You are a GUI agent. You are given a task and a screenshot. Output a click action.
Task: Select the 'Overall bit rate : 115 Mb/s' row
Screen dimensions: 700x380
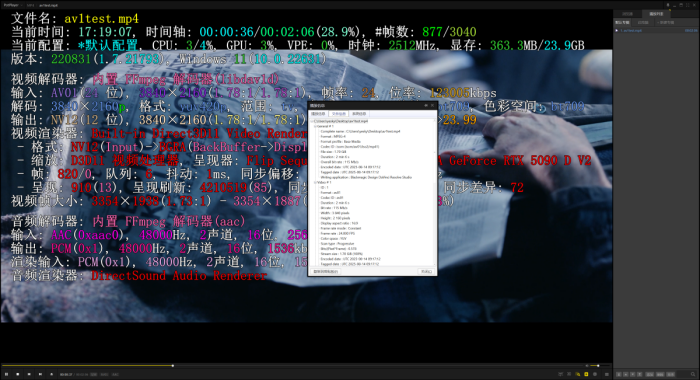tap(339, 162)
